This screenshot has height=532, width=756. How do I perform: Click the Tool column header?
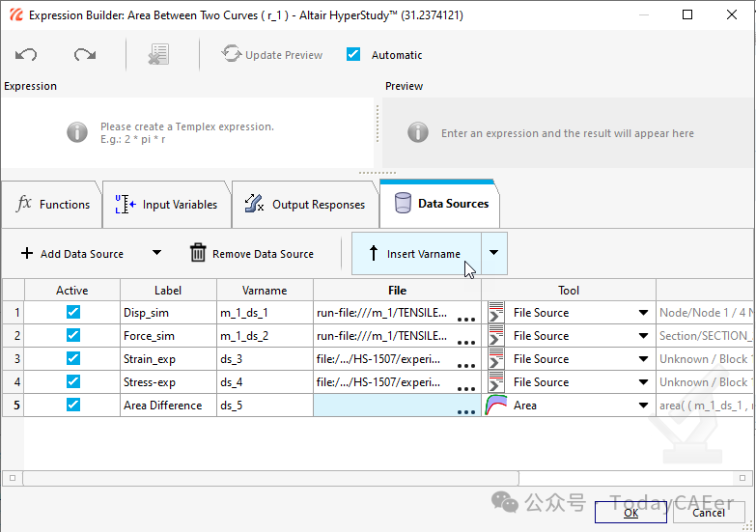pos(569,291)
